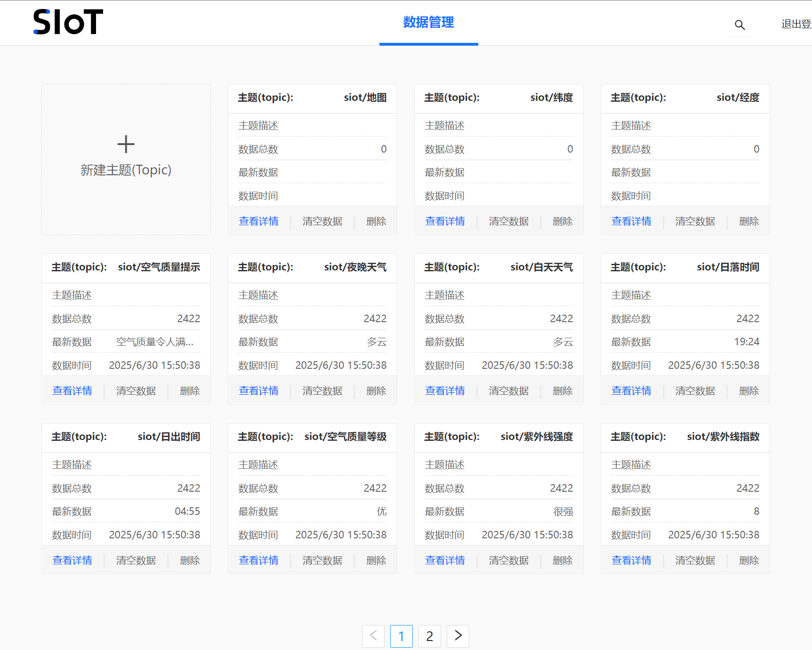Image resolution: width=812 pixels, height=650 pixels.
Task: Click the siot/经度 topic title
Action: pos(738,97)
